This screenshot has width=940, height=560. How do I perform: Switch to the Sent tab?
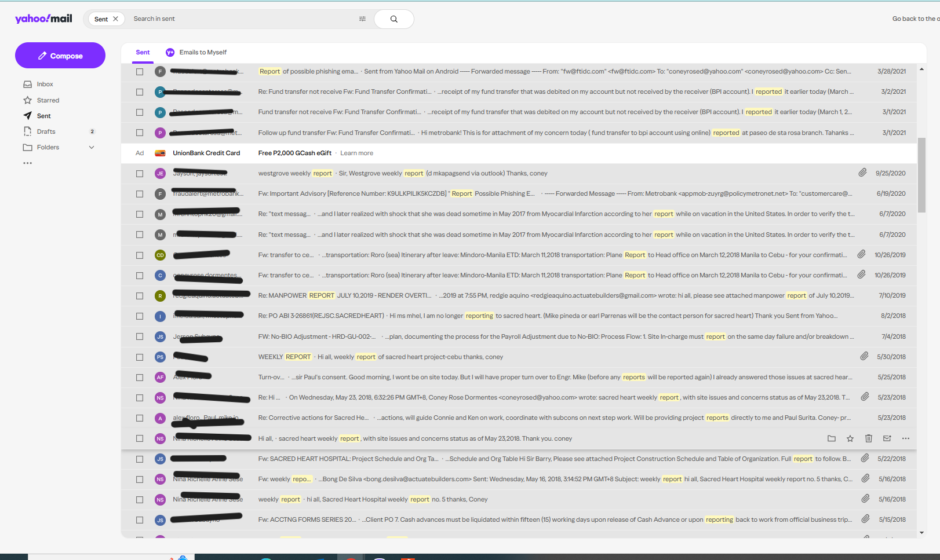143,52
